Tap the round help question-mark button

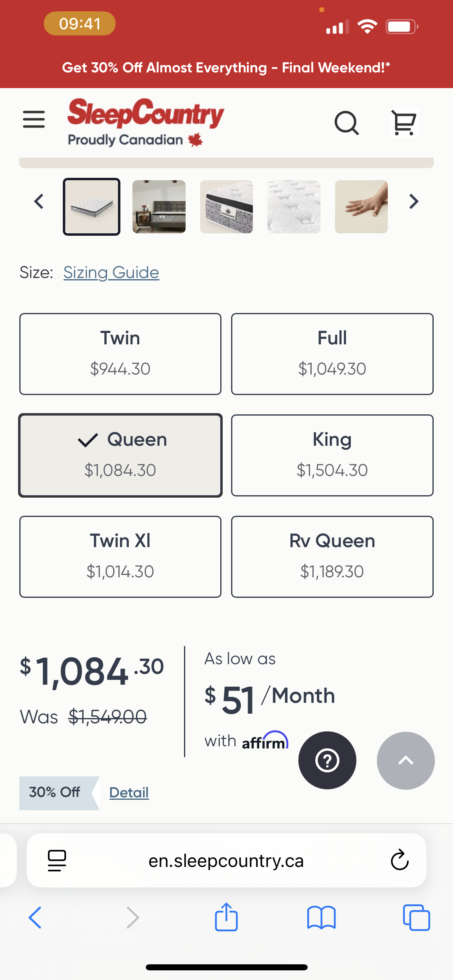pos(327,760)
